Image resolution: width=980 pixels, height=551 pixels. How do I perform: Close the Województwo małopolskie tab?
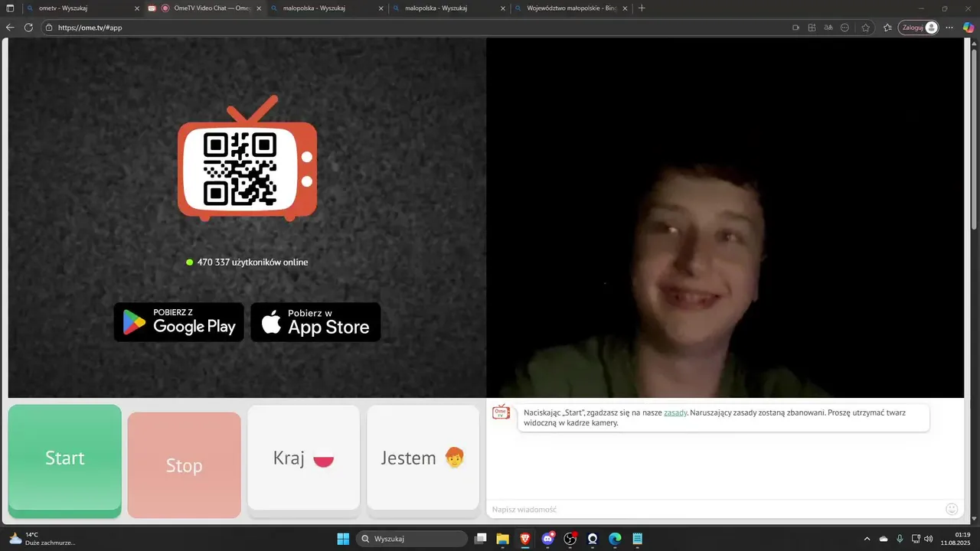click(625, 8)
